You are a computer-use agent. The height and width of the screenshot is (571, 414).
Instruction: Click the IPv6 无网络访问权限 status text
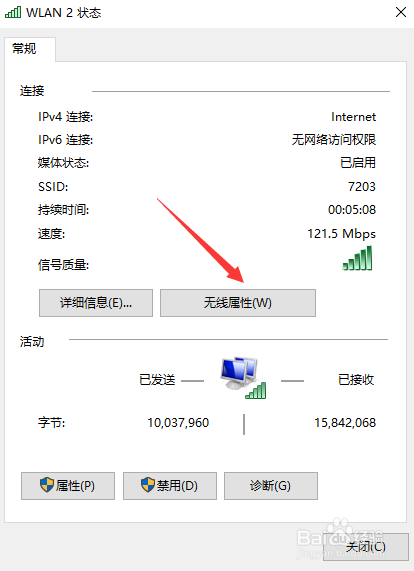tap(334, 140)
